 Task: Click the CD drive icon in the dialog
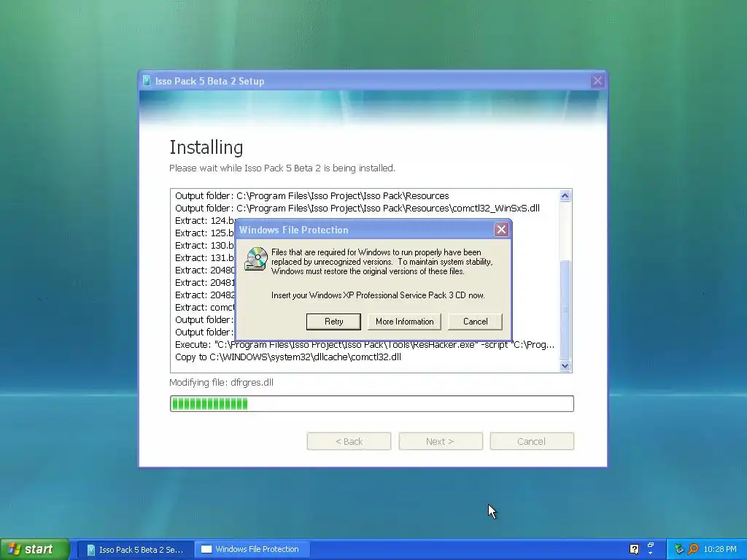256,260
